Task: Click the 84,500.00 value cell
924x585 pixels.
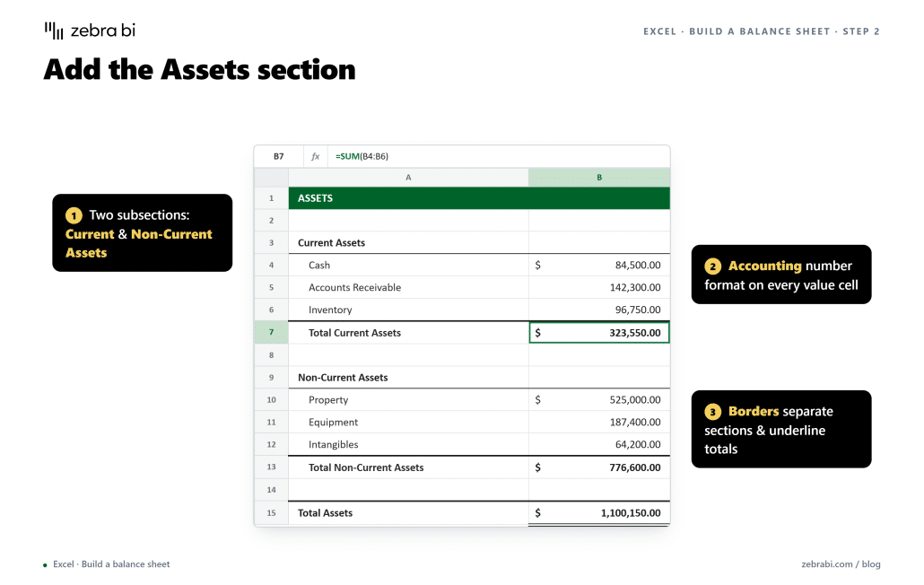Action: click(x=599, y=265)
